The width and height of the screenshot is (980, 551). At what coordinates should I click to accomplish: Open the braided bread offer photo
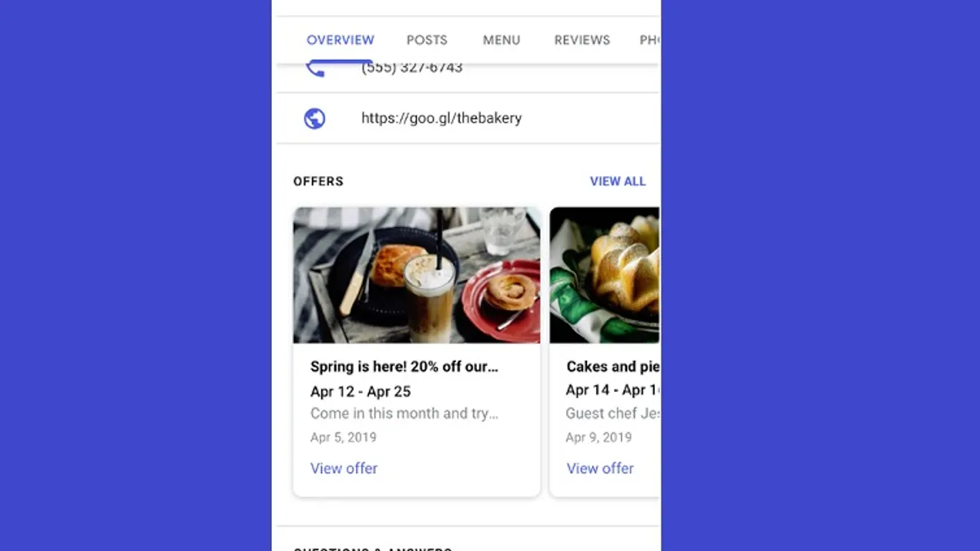point(604,275)
